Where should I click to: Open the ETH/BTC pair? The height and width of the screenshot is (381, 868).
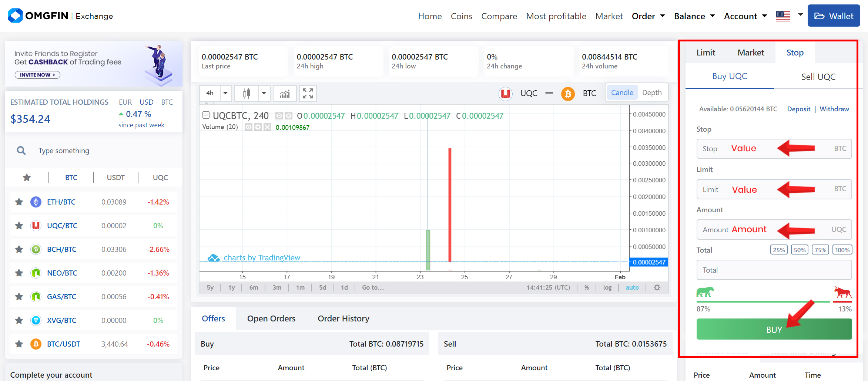point(61,202)
